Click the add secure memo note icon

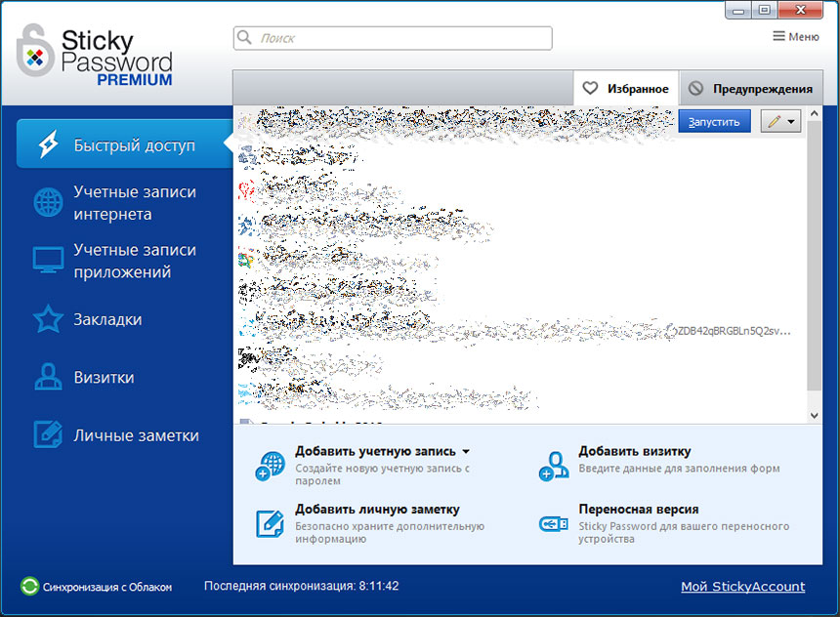coord(270,523)
